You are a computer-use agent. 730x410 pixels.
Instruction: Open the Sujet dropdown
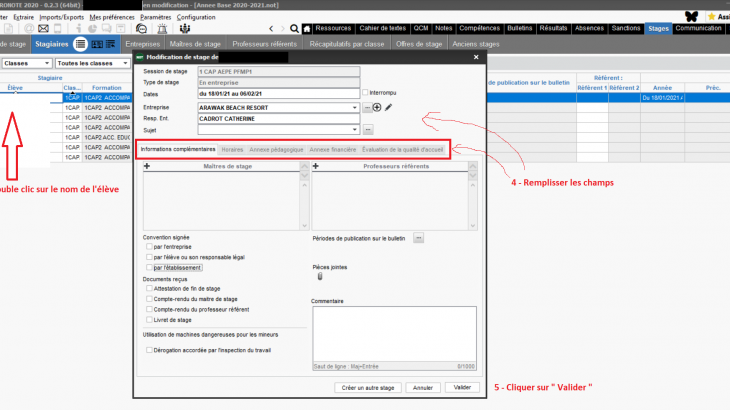pyautogui.click(x=354, y=129)
